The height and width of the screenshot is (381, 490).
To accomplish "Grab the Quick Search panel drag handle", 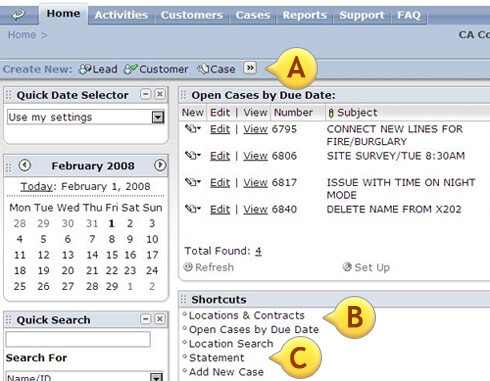I will click(9, 319).
